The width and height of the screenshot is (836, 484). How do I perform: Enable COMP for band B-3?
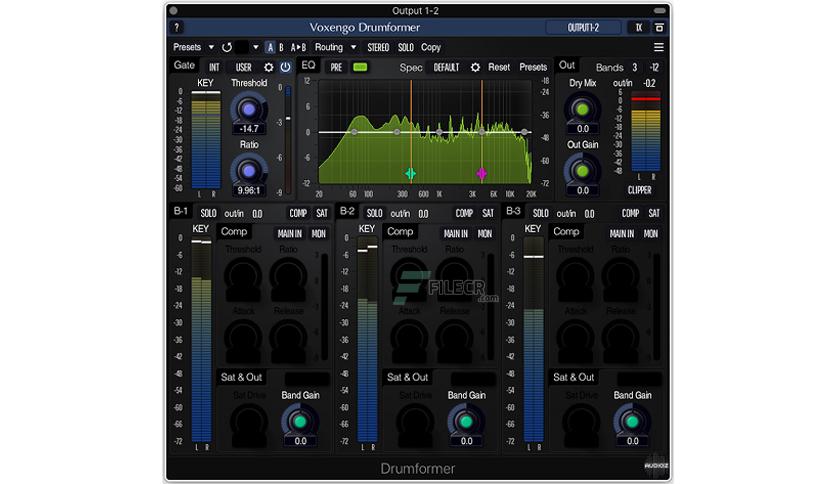(x=630, y=213)
